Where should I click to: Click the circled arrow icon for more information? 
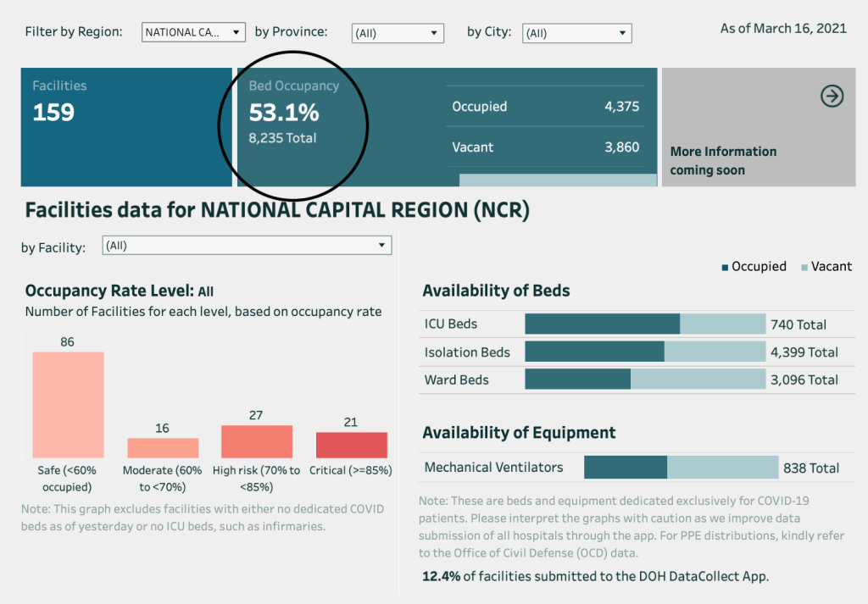tap(832, 97)
